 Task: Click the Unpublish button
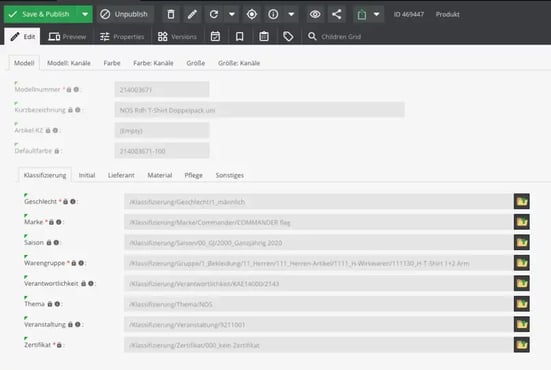tap(124, 14)
